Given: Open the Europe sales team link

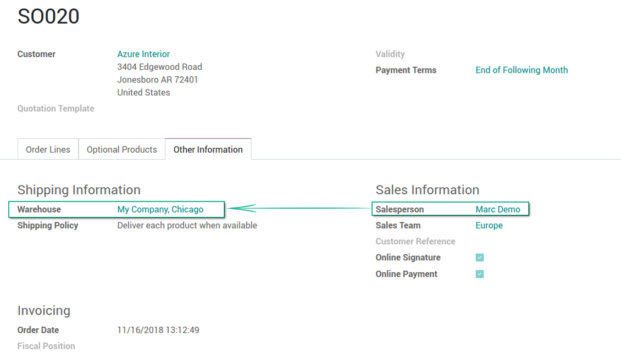Looking at the screenshot, I should click(489, 226).
